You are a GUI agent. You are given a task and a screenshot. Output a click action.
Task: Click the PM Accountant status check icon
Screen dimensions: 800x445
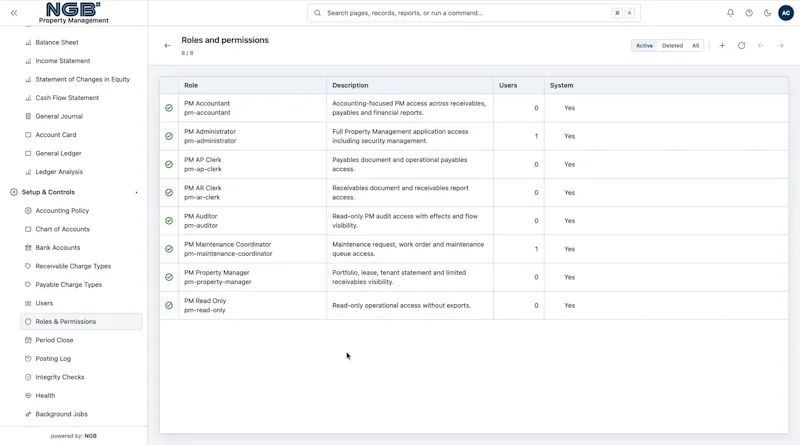click(169, 108)
